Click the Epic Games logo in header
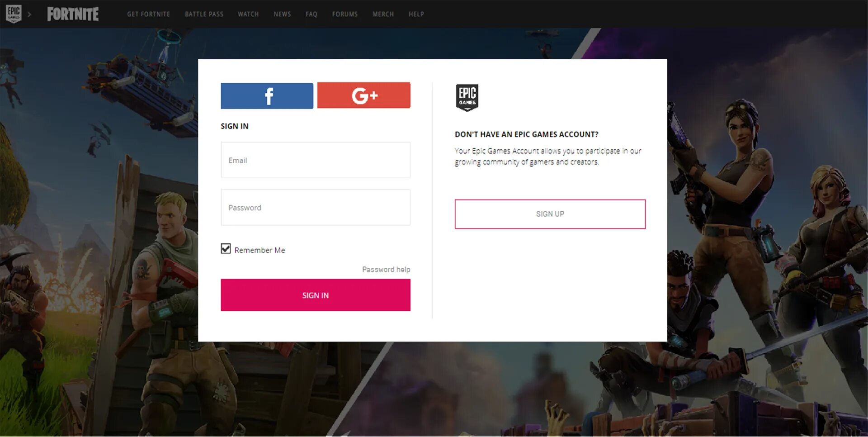This screenshot has width=868, height=437. 14,14
